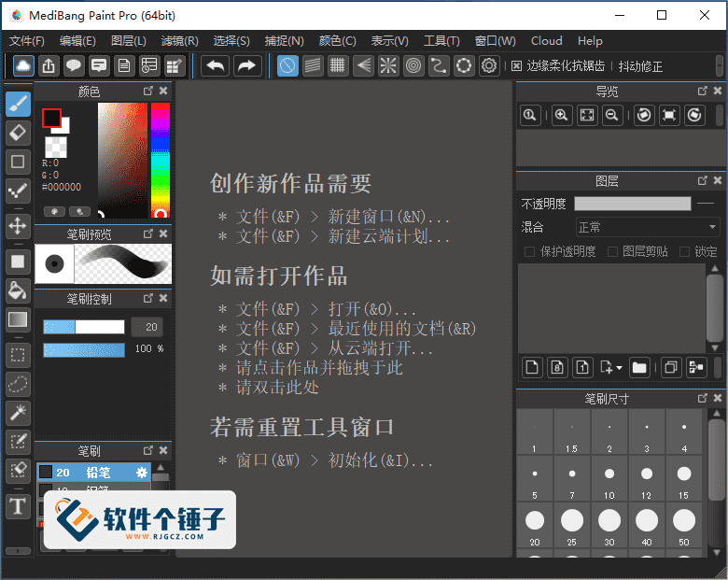The width and height of the screenshot is (728, 580).
Task: Create new color layer icon
Action: click(532, 368)
